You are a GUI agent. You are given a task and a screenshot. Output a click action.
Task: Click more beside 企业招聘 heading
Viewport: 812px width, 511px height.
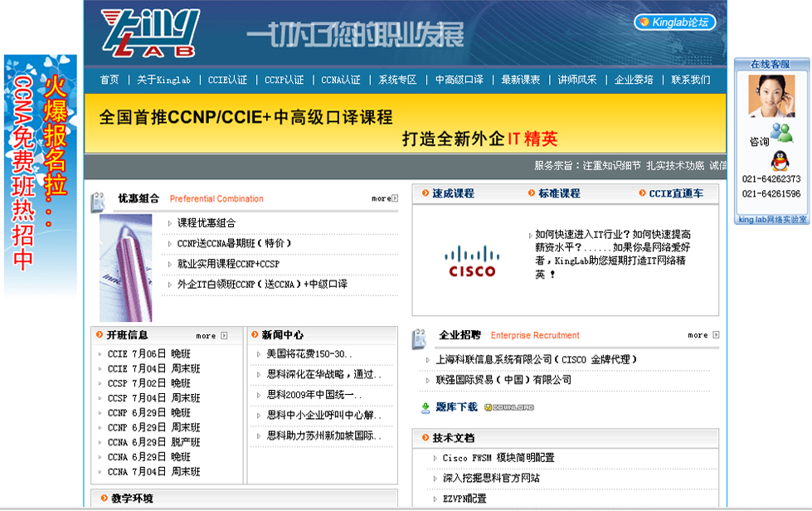(x=703, y=335)
